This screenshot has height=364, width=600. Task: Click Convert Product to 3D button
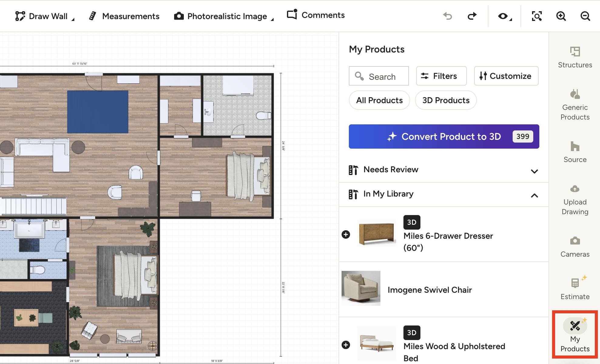(x=444, y=136)
